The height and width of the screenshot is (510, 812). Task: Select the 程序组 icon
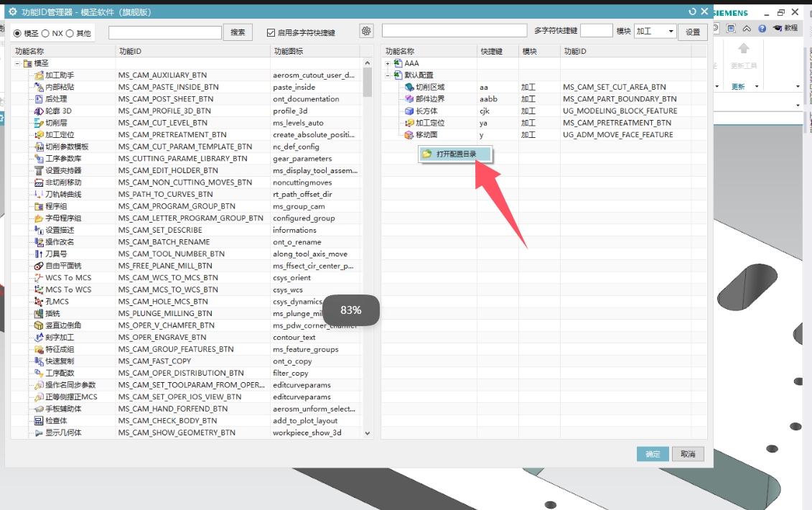39,206
